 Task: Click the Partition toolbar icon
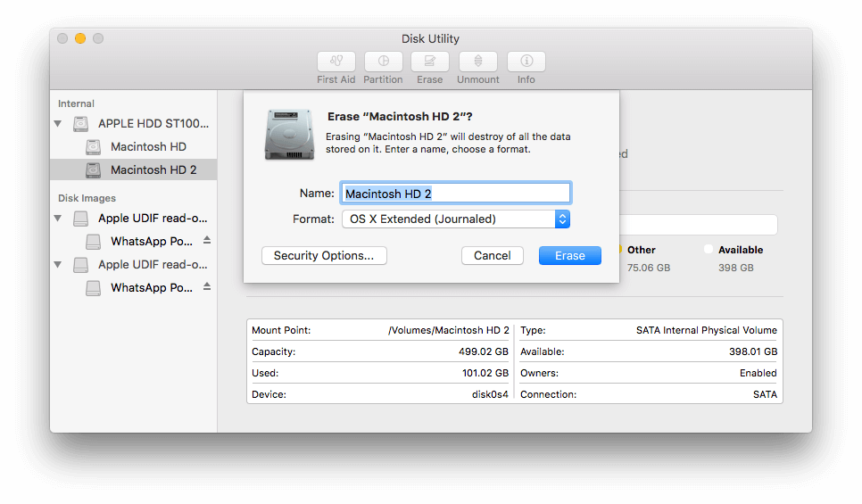coord(383,62)
